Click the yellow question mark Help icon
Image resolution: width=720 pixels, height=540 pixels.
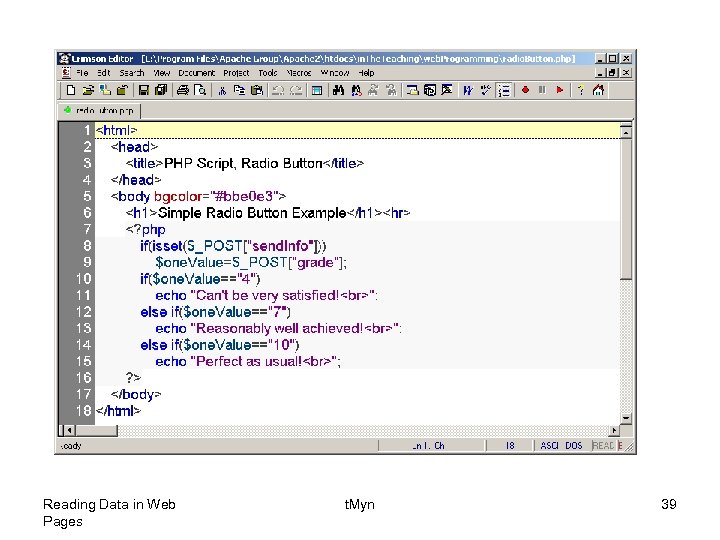point(581,90)
